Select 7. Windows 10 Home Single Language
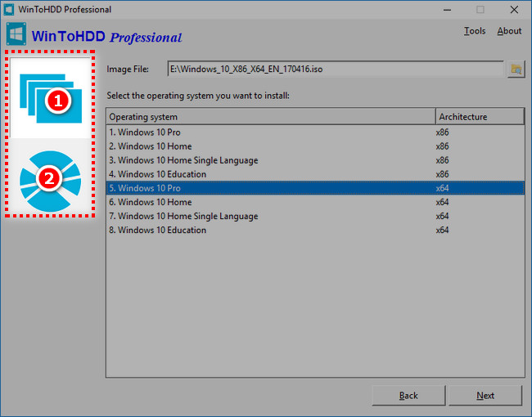This screenshot has height=417, width=532. tap(315, 216)
